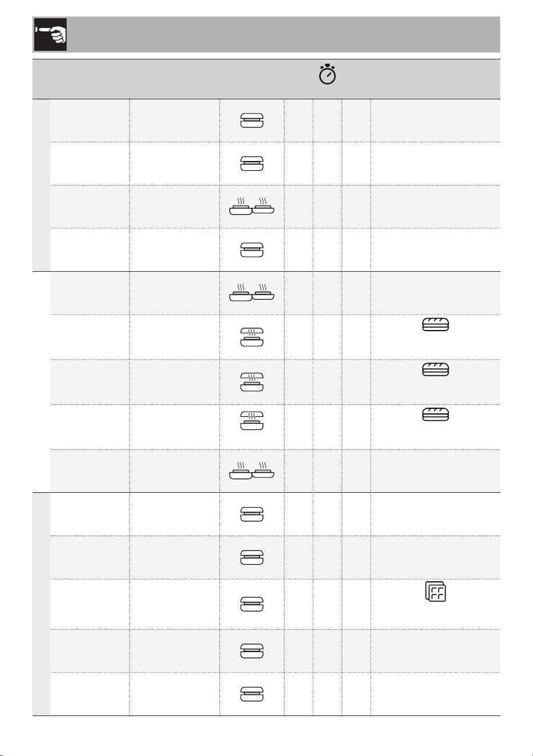This screenshot has height=756, width=533.
Task: Select the middle bread loaf icon
Action: pos(435,369)
